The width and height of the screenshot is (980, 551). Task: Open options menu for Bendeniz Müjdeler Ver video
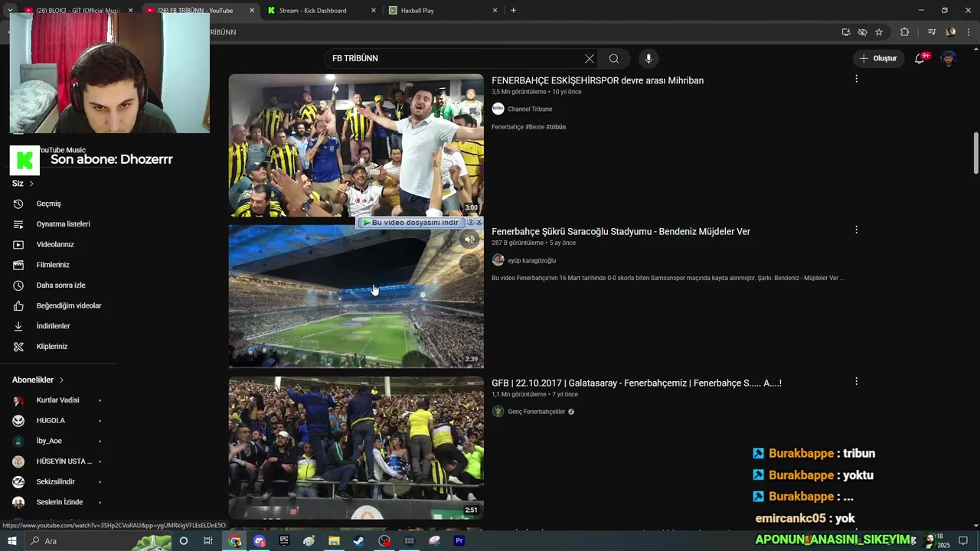point(856,230)
